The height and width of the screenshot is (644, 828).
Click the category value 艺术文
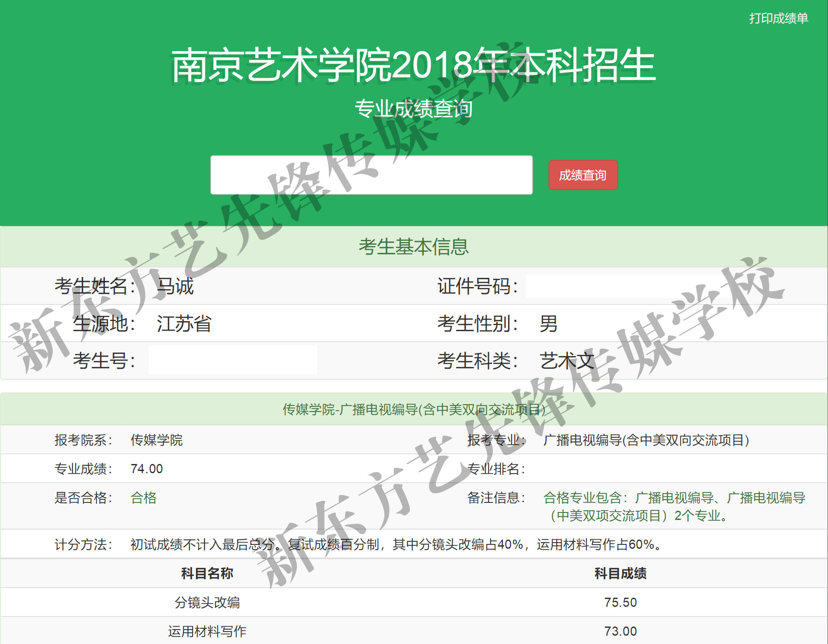point(567,361)
